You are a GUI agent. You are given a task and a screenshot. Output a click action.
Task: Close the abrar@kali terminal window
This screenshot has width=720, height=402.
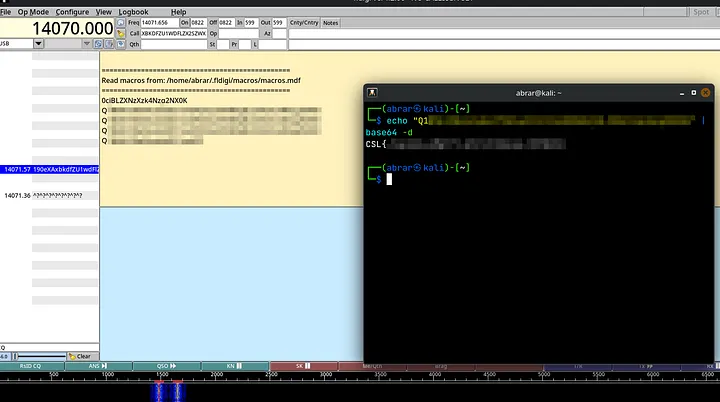point(706,93)
